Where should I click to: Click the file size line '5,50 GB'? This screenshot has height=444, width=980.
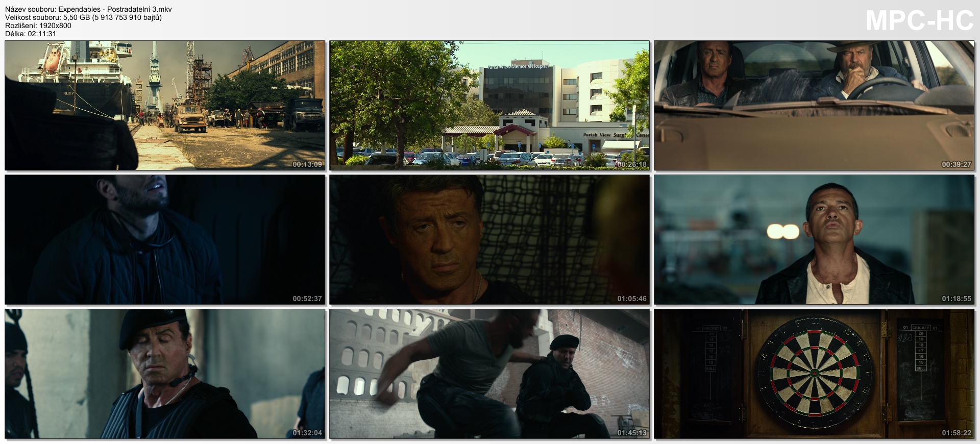click(77, 17)
